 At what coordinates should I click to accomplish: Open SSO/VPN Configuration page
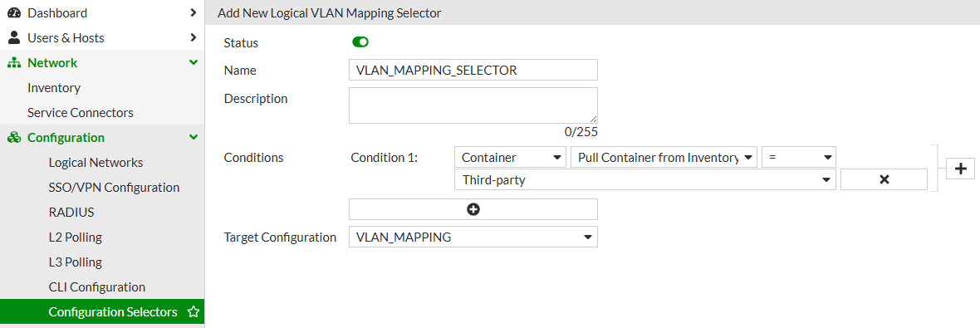114,188
